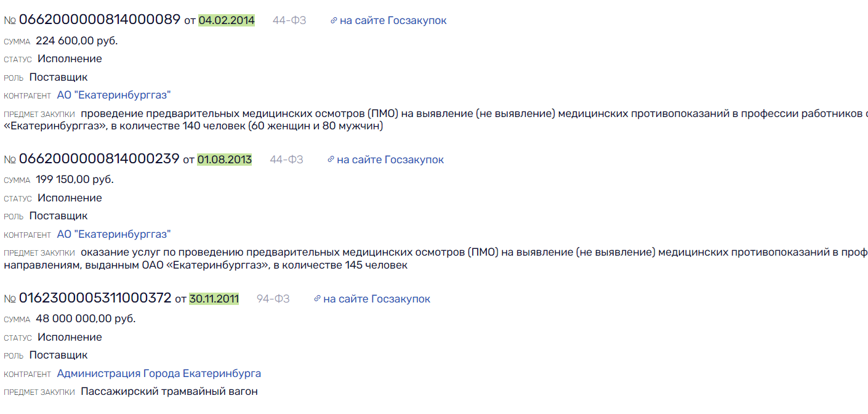
Task: Click Пассажирский трамвайный вагон procurement subject
Action: click(x=169, y=391)
